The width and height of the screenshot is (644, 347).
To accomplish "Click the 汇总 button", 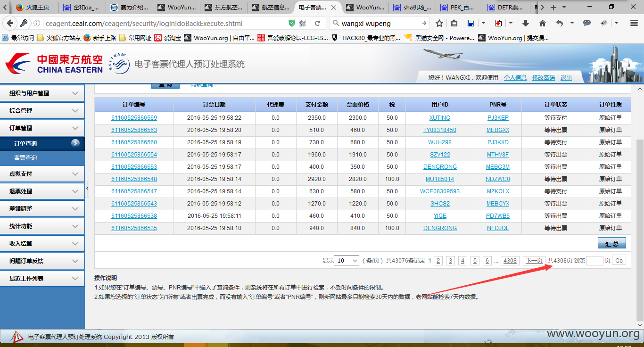I will (x=612, y=243).
